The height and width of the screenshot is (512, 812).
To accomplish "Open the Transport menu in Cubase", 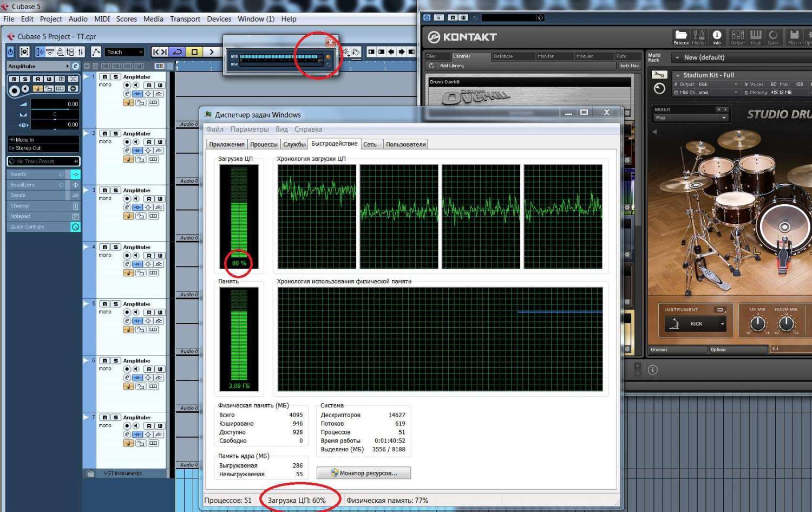I will pyautogui.click(x=185, y=19).
